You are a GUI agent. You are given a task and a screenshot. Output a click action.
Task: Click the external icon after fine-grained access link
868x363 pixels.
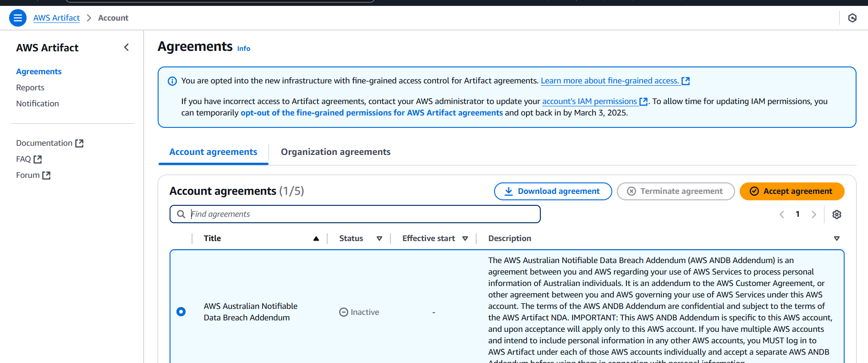(x=686, y=81)
